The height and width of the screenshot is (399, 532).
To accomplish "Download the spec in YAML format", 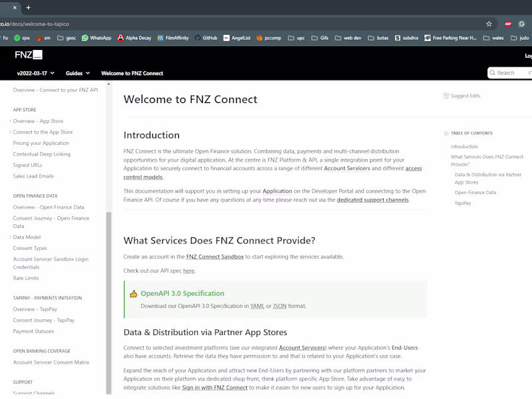I will click(257, 306).
